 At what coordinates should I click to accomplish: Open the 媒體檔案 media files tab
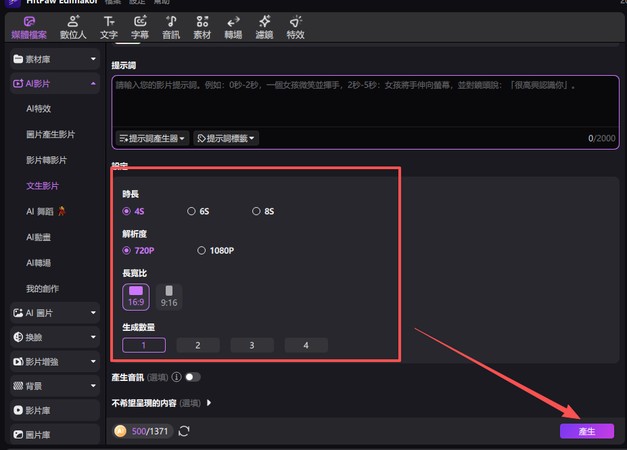click(x=29, y=28)
